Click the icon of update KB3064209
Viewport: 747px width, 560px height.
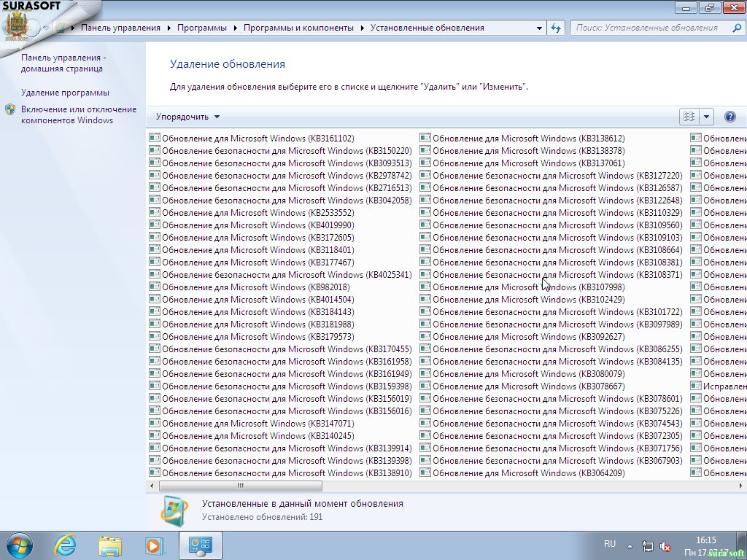425,472
